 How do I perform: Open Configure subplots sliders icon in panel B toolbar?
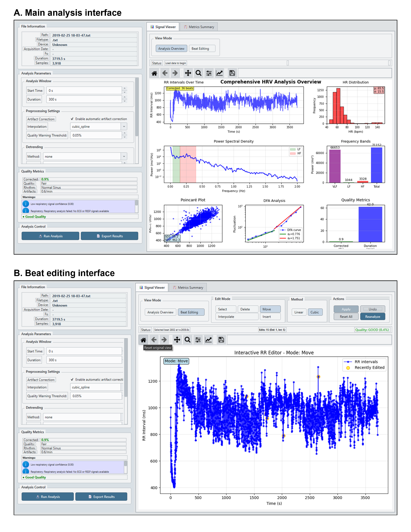[x=198, y=340]
